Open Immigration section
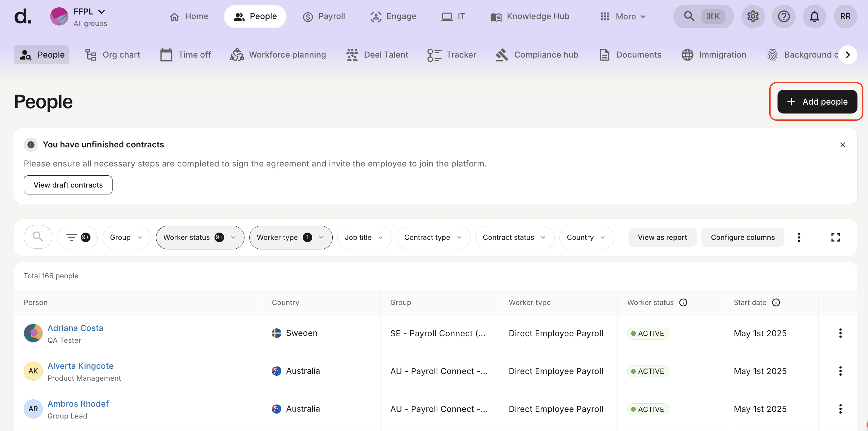The height and width of the screenshot is (431, 868). point(714,55)
